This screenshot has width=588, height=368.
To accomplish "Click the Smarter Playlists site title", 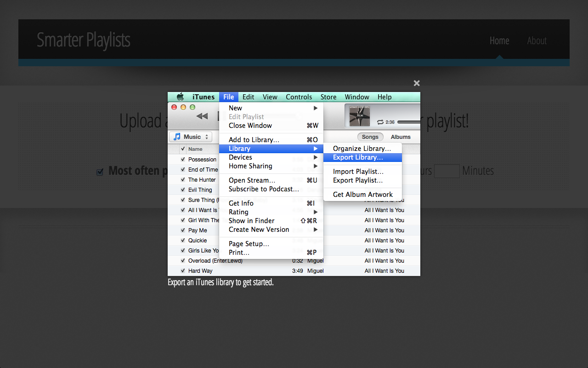I will point(84,40).
